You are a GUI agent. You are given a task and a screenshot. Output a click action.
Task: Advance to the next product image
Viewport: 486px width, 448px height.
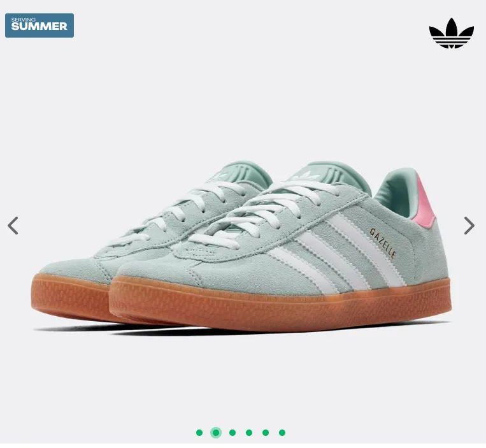point(469,226)
